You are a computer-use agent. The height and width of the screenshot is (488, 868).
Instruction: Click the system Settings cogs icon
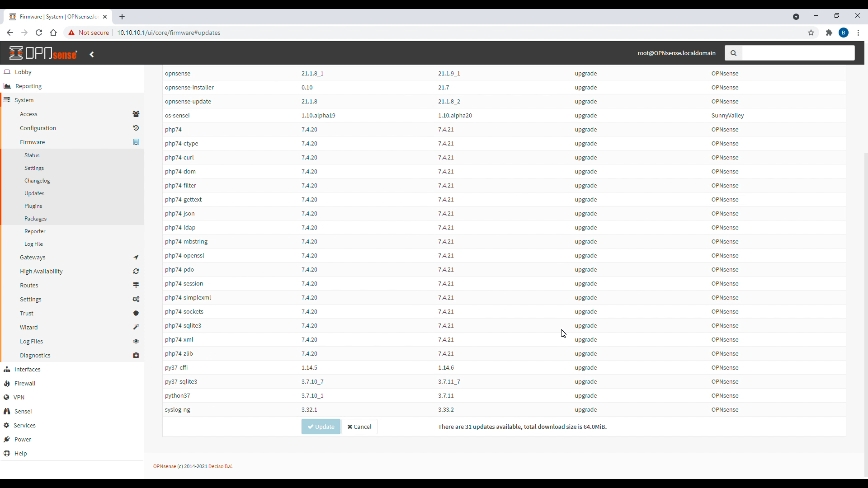[136, 299]
